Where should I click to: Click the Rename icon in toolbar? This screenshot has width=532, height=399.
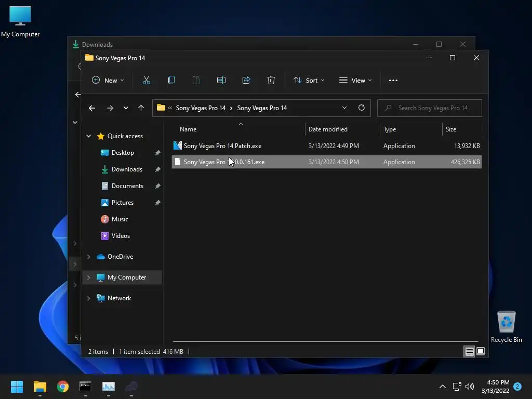(221, 81)
